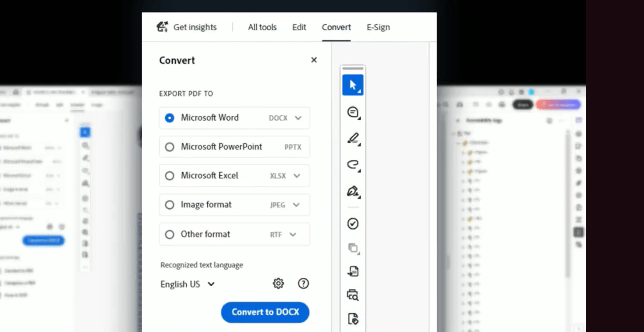The image size is (644, 332).
Task: Open the English US language dropdown
Action: 188,284
